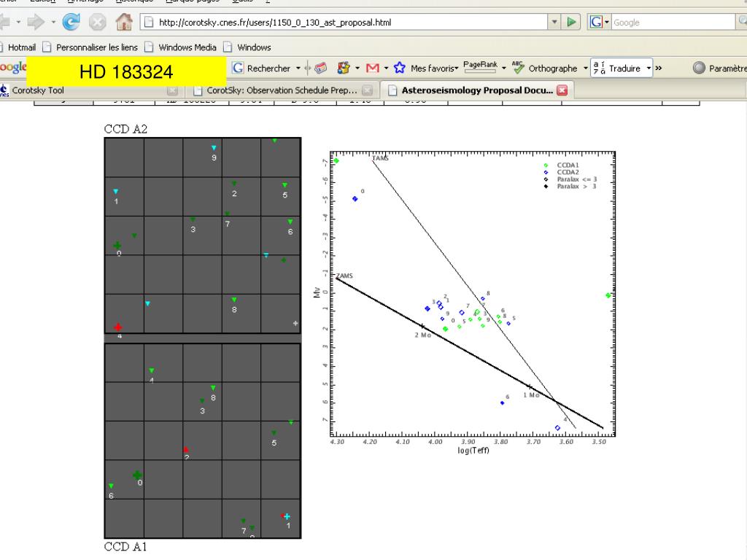Open the Orthographe dropdown arrow
This screenshot has height=560, width=747.
(586, 68)
